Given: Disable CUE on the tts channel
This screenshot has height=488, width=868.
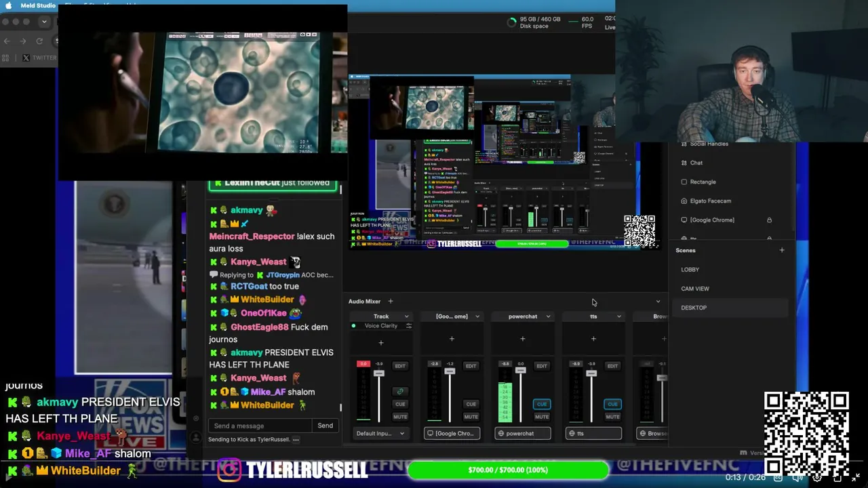Looking at the screenshot, I should [612, 404].
